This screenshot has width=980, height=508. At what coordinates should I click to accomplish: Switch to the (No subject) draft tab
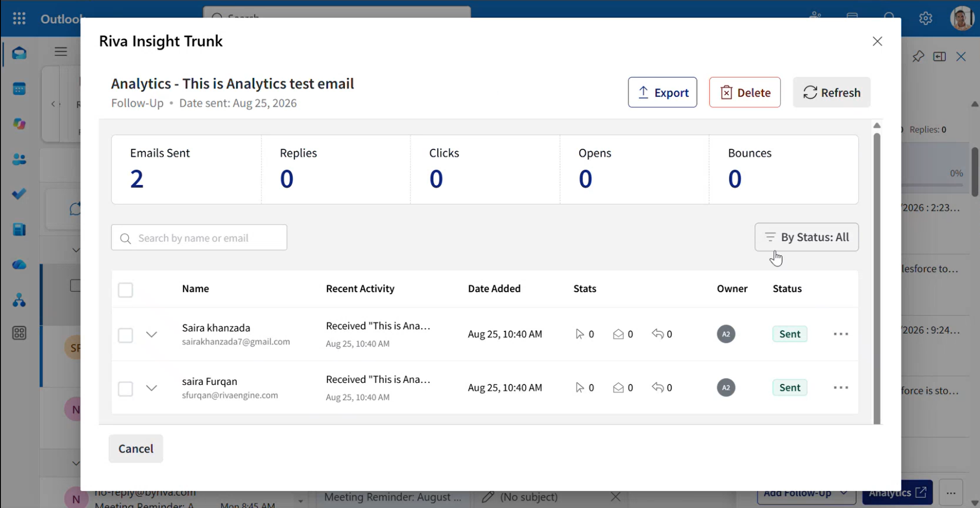pos(529,497)
